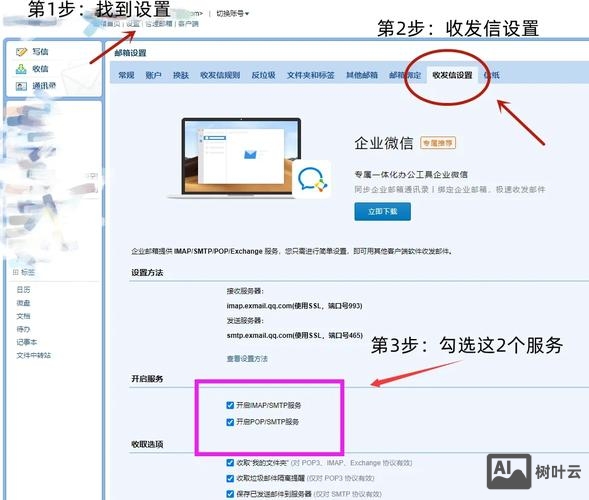
Task: Open 记事本 in the sidebar
Action: (x=27, y=342)
